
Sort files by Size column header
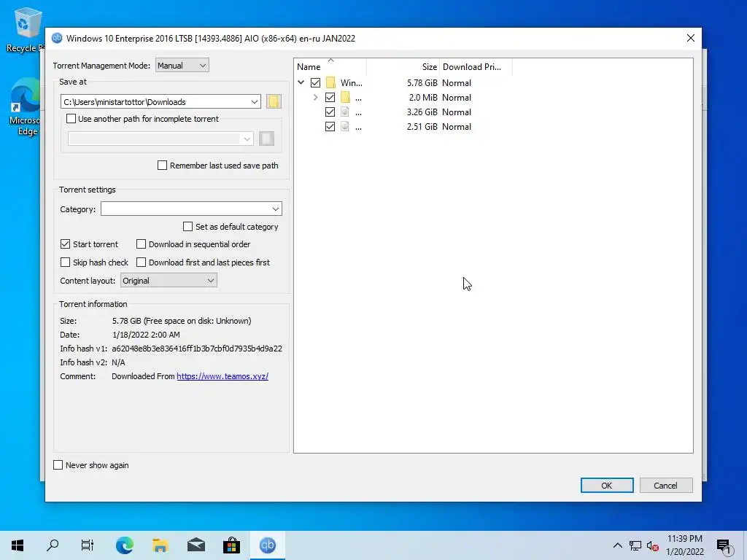pyautogui.click(x=403, y=66)
